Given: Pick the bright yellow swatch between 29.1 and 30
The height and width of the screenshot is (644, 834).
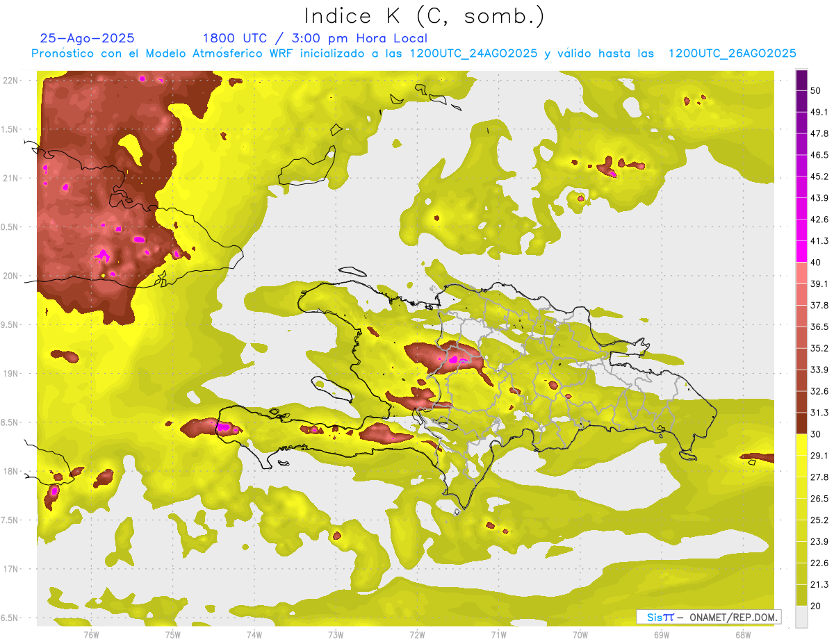Looking at the screenshot, I should pyautogui.click(x=801, y=445).
